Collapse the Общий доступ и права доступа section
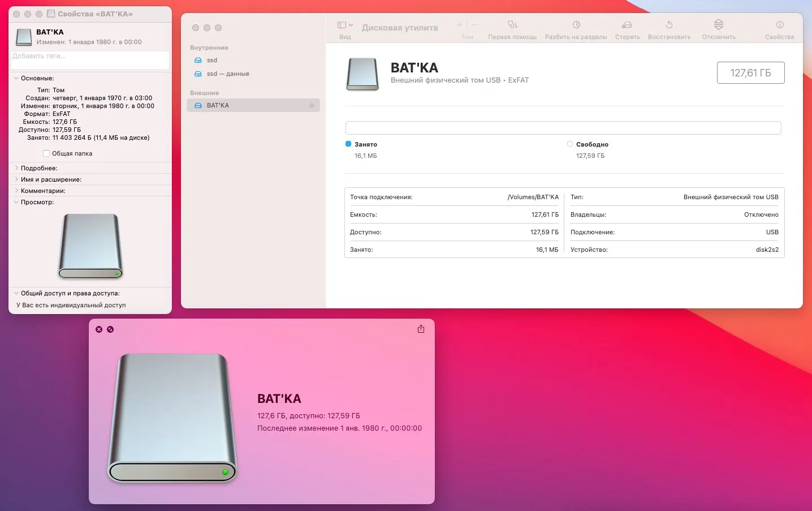Screen dimensions: 812x511 tap(16, 293)
